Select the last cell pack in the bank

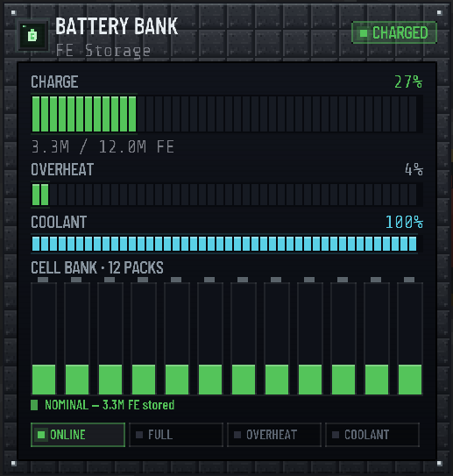coord(410,336)
